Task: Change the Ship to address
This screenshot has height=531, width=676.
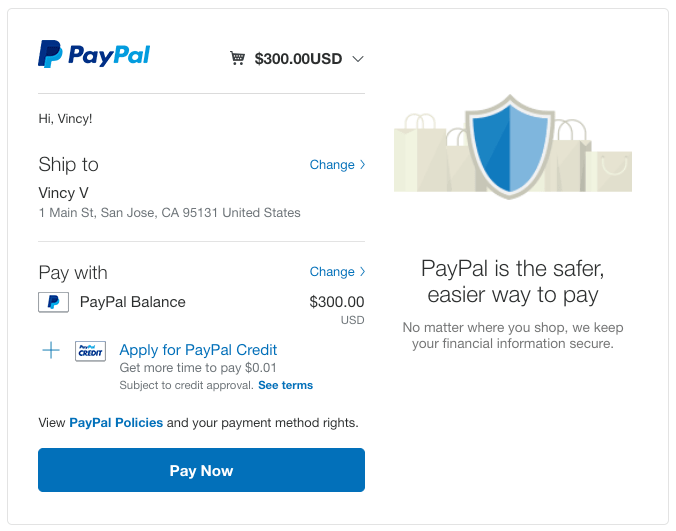Action: 332,165
